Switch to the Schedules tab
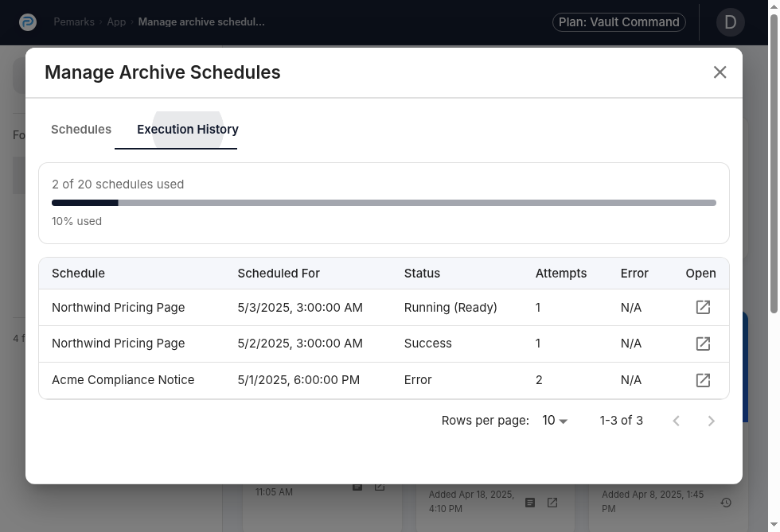This screenshot has height=532, width=780. click(81, 130)
